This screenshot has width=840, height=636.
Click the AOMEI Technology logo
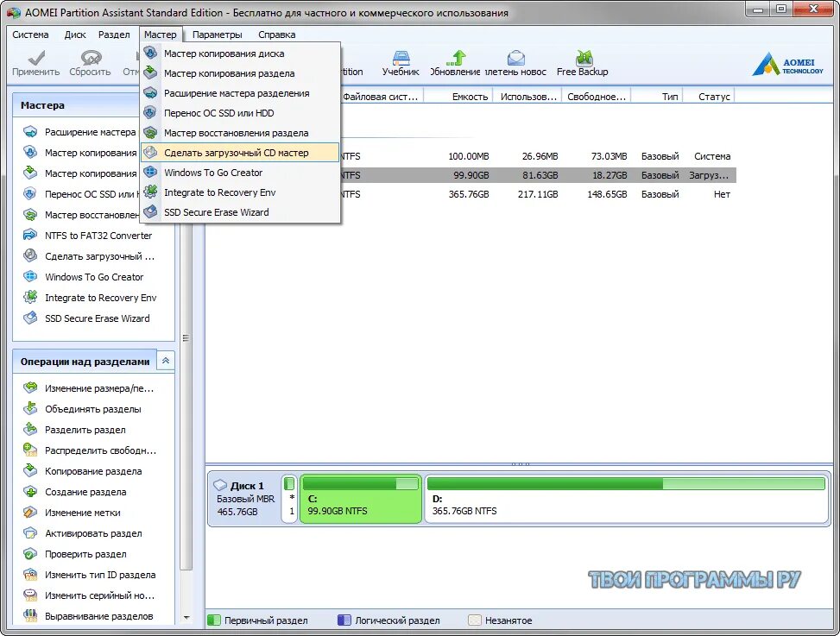[787, 64]
